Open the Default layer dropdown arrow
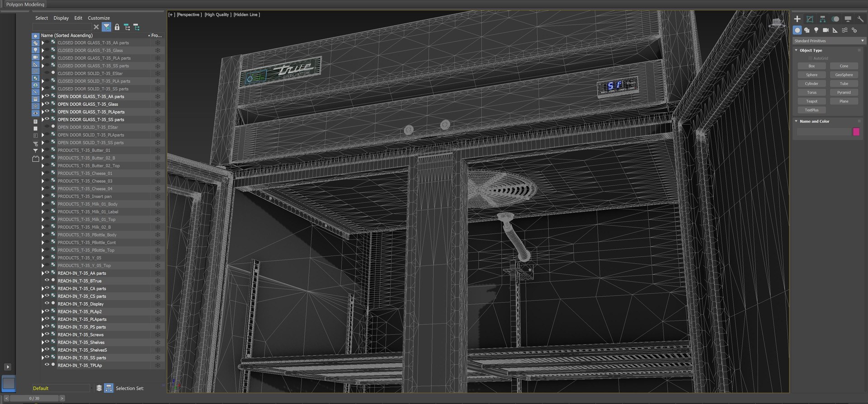This screenshot has width=868, height=404. (x=91, y=388)
